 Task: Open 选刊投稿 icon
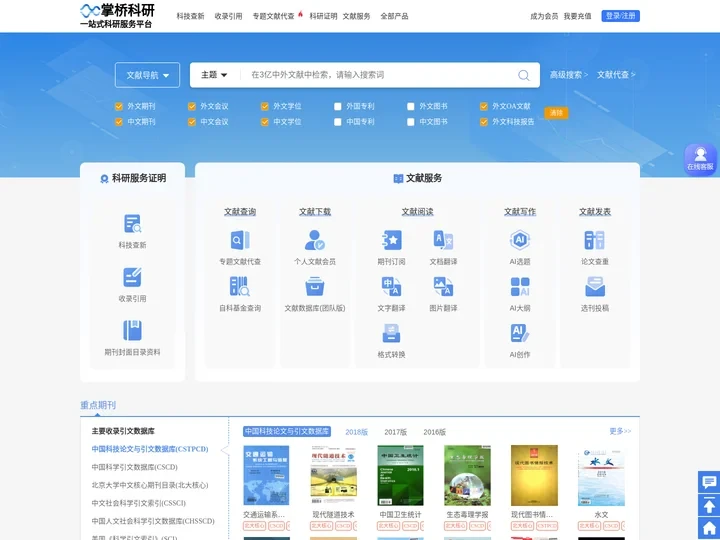pyautogui.click(x=595, y=287)
